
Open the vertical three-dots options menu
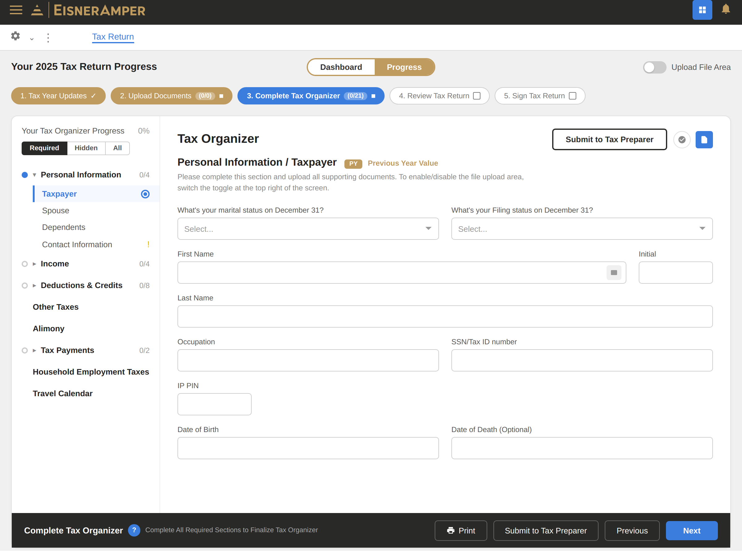click(x=48, y=38)
